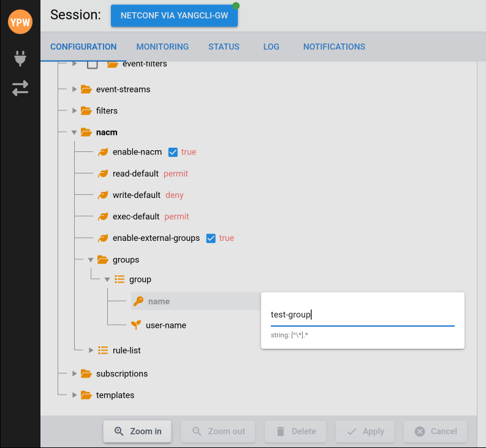Click the key icon beside name
This screenshot has width=486, height=448.
pyautogui.click(x=139, y=302)
